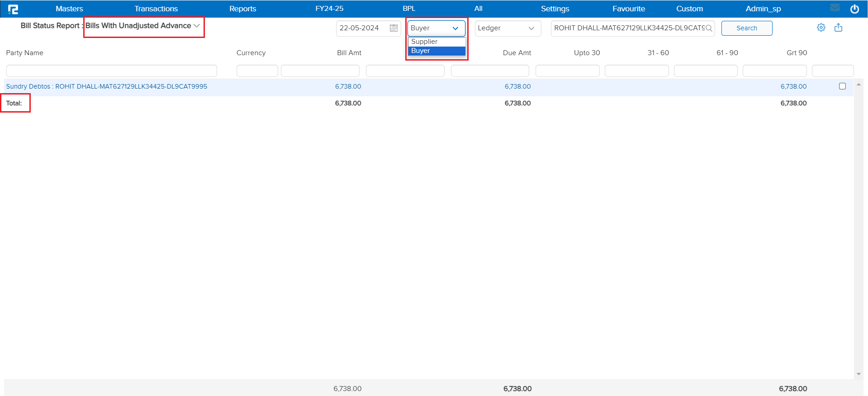Click the power logout icon
Screen dimensions: 868x396
tap(854, 9)
